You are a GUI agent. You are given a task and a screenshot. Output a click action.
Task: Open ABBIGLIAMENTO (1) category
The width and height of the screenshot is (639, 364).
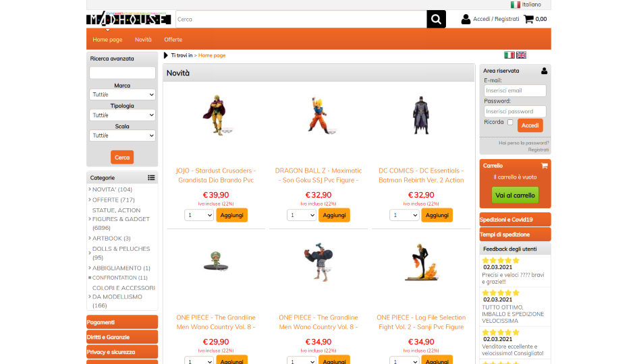tap(121, 268)
